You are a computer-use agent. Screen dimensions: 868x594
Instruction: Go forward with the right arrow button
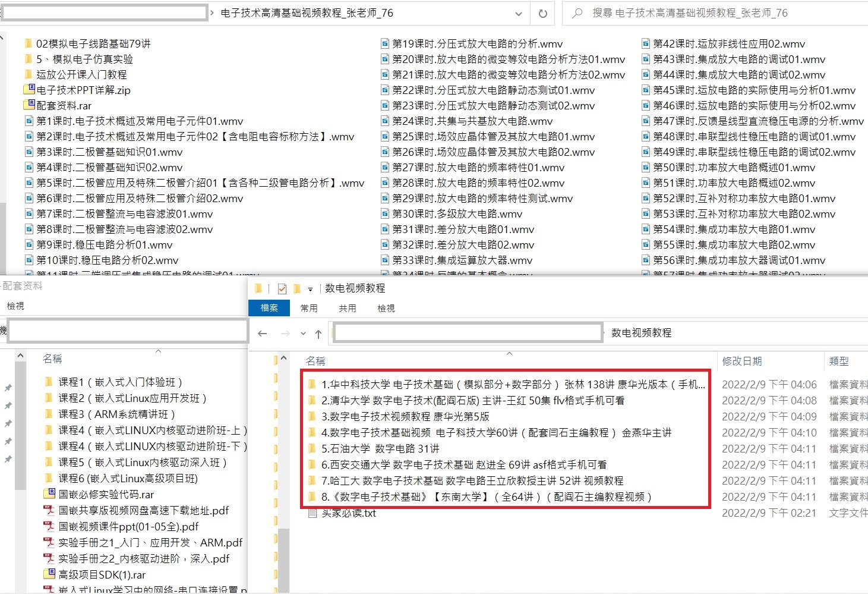(x=285, y=334)
